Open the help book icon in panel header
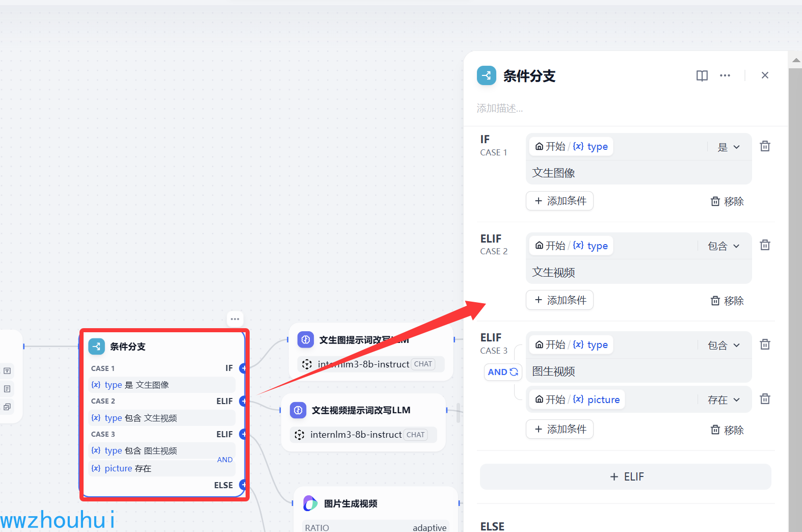This screenshot has width=802, height=532. [x=702, y=76]
